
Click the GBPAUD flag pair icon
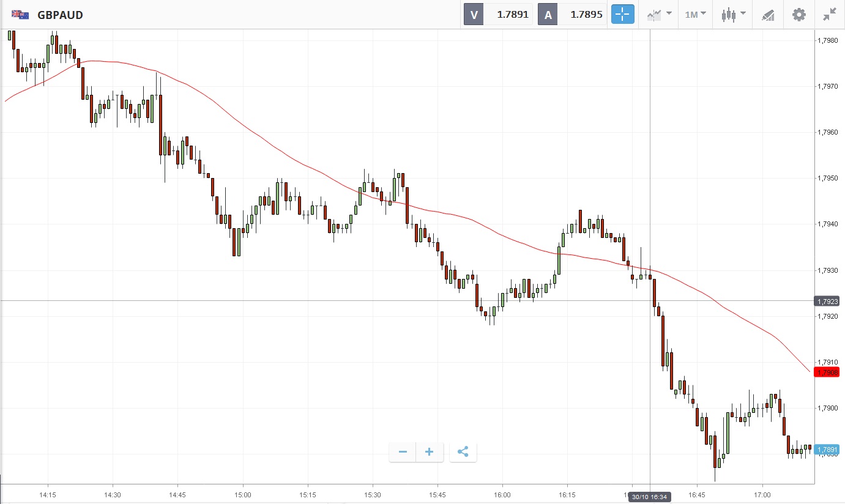tap(20, 15)
